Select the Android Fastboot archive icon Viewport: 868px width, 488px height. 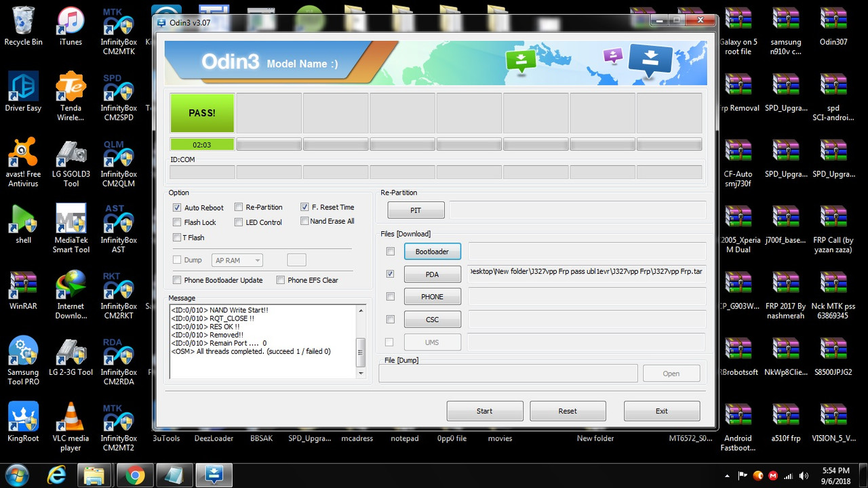pos(738,428)
